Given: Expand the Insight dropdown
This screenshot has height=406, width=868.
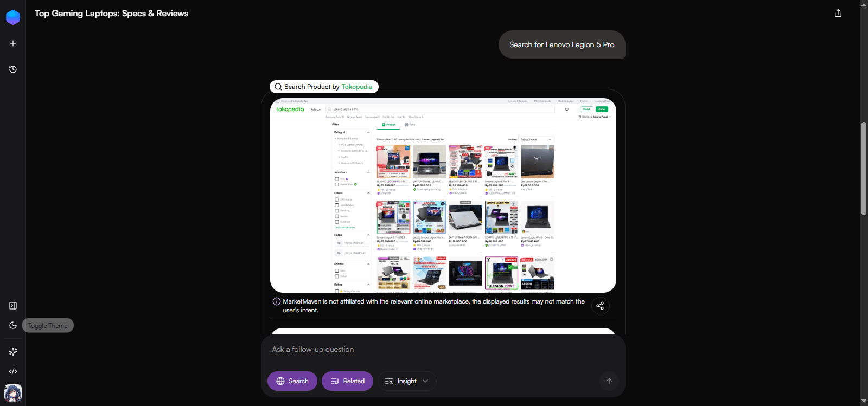Looking at the screenshot, I should [x=407, y=381].
